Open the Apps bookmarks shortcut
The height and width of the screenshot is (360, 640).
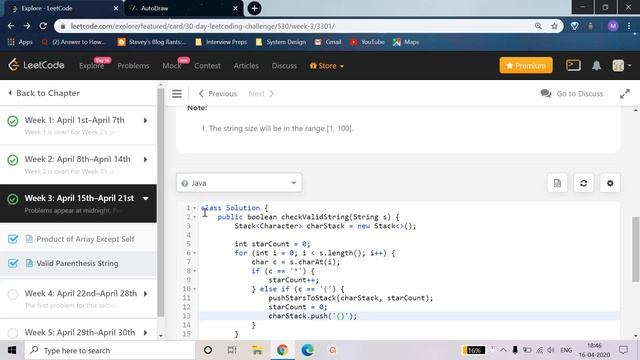coord(20,42)
